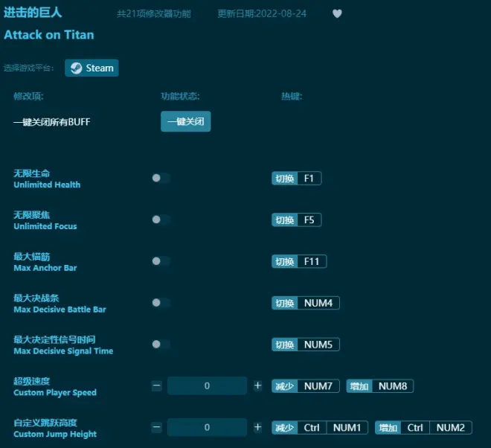Click the 一键关闭 button
491x448 pixels.
(185, 121)
